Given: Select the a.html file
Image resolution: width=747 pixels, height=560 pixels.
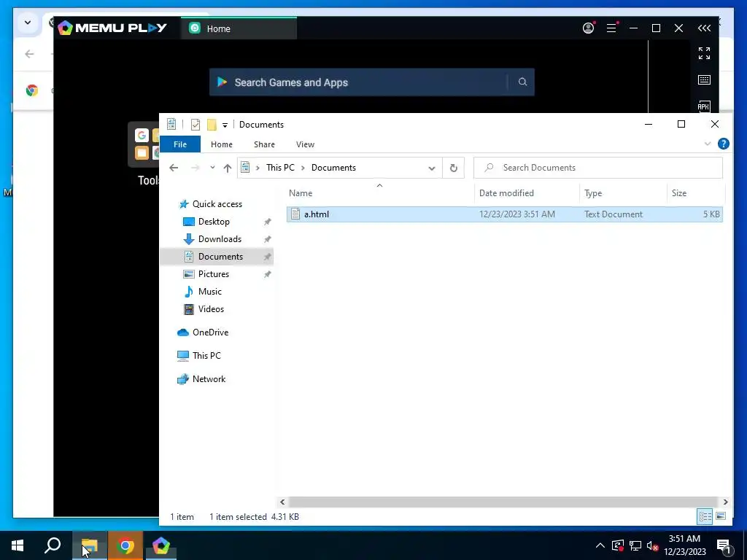Looking at the screenshot, I should tap(505, 214).
